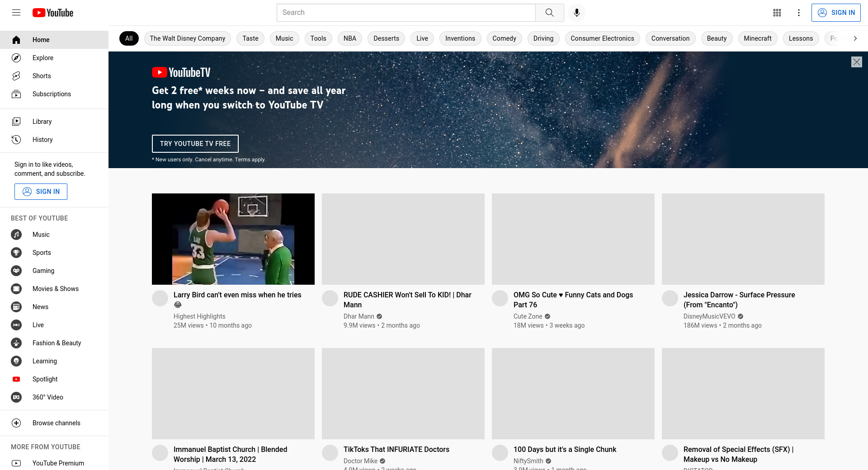Open DisneyMusicVEVO channel link
This screenshot has width=868, height=470.
click(x=709, y=316)
